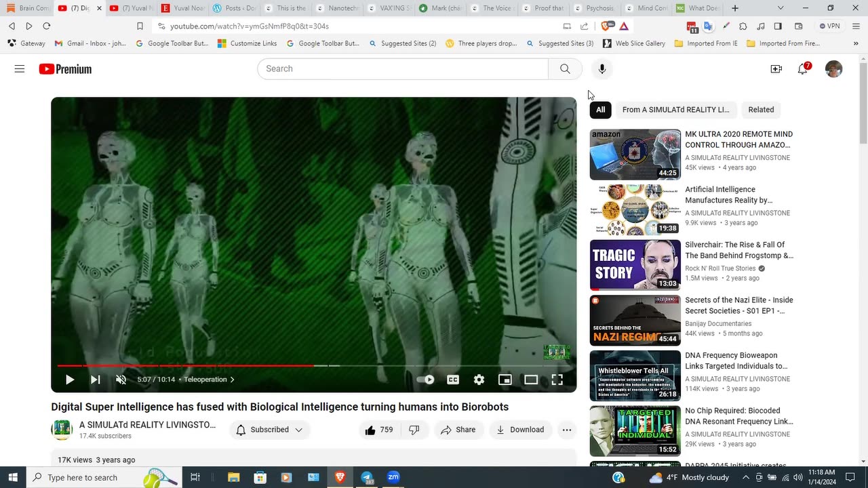Toggle closed captions (CC)
The image size is (868, 488).
(453, 380)
